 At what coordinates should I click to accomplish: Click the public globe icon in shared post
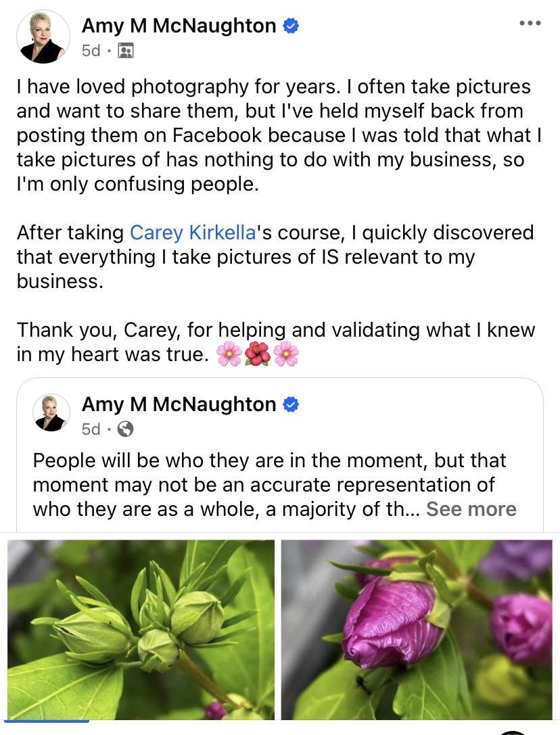point(126,429)
